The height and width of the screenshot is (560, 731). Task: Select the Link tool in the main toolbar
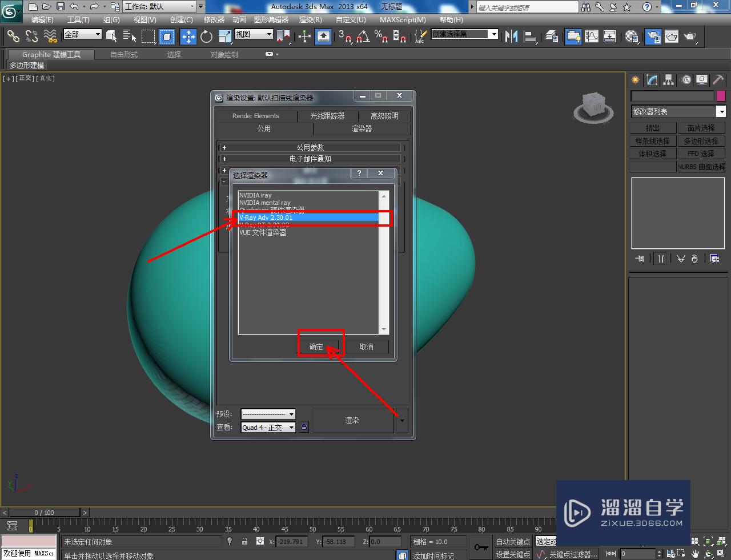[13, 37]
